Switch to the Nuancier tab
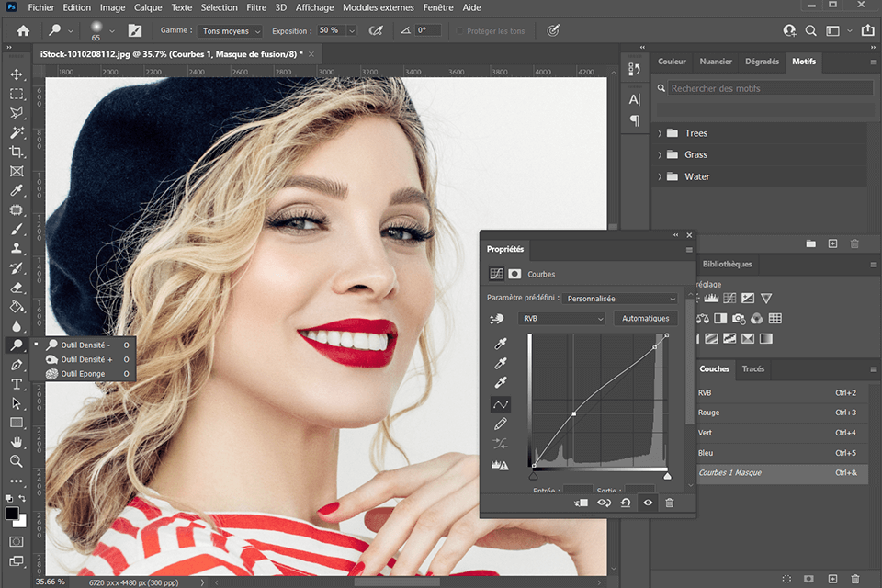The width and height of the screenshot is (882, 588). click(x=716, y=62)
